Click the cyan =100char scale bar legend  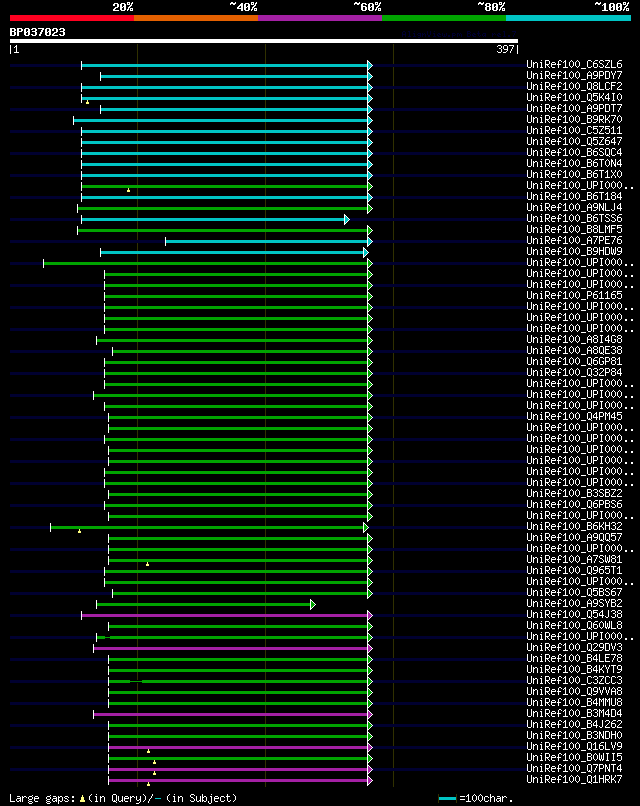pos(447,799)
